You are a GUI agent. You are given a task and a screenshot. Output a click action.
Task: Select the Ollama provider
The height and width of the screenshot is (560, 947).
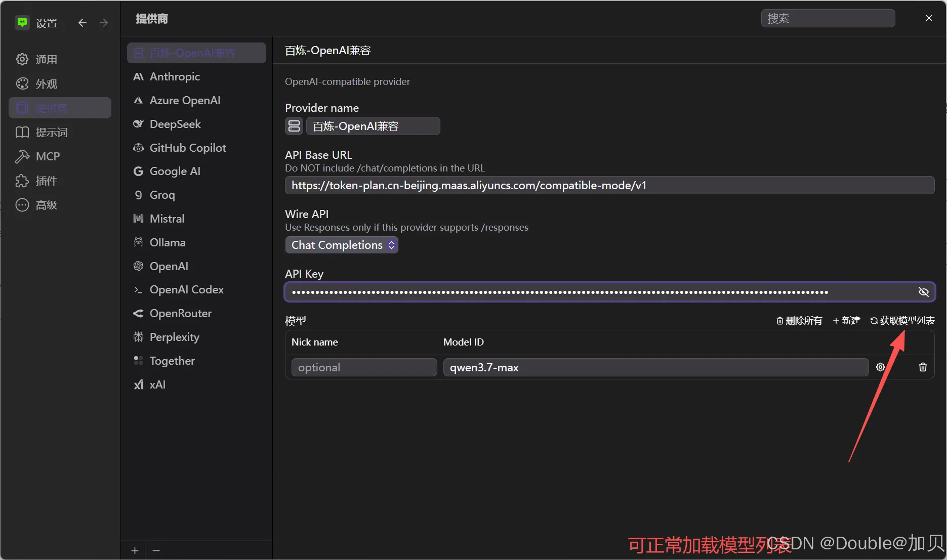[196, 242]
